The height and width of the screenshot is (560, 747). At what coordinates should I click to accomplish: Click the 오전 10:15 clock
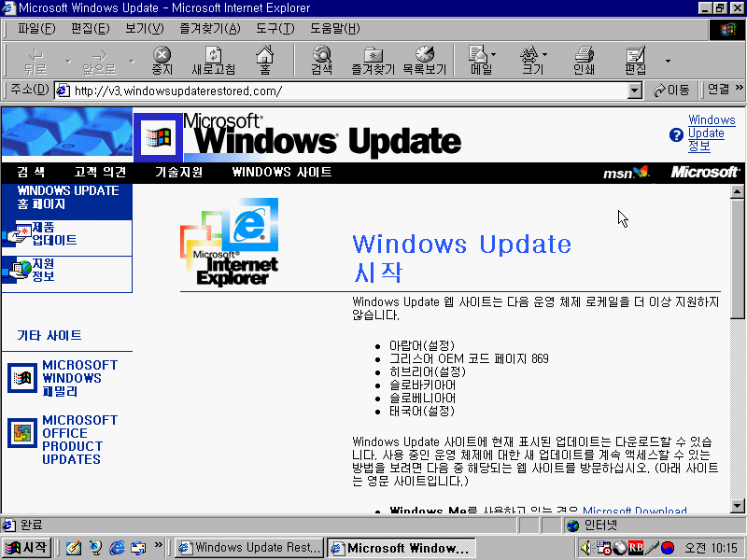711,548
